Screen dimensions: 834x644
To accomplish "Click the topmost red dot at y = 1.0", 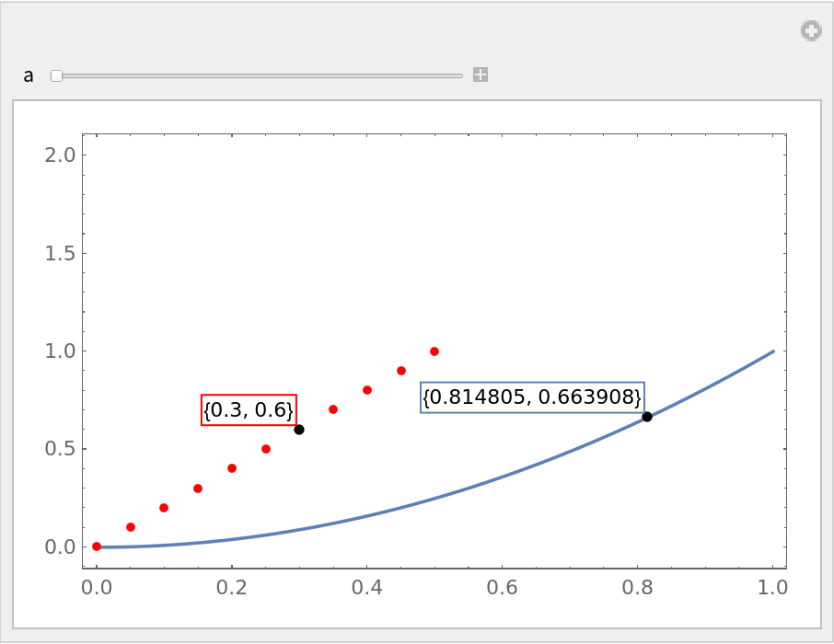I will click(x=434, y=351).
